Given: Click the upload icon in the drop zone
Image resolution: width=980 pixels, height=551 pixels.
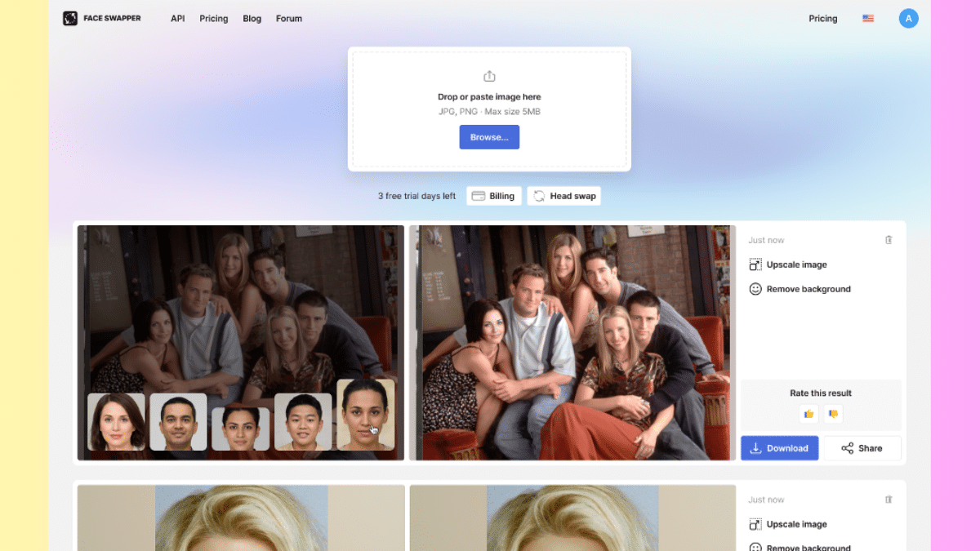Looking at the screenshot, I should tap(489, 76).
